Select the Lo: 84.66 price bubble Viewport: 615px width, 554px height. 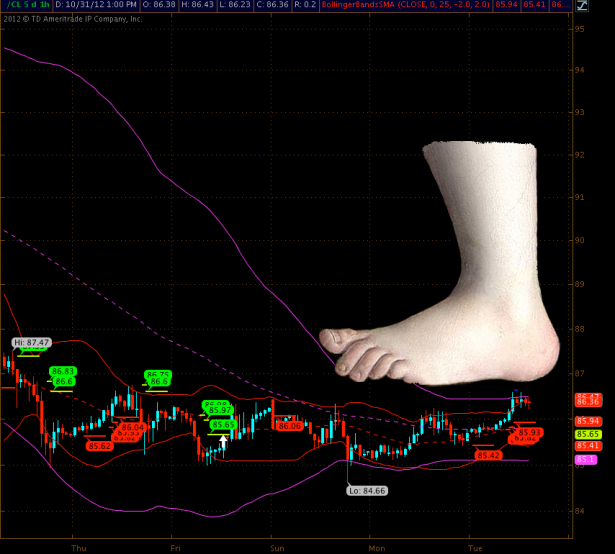tap(367, 490)
